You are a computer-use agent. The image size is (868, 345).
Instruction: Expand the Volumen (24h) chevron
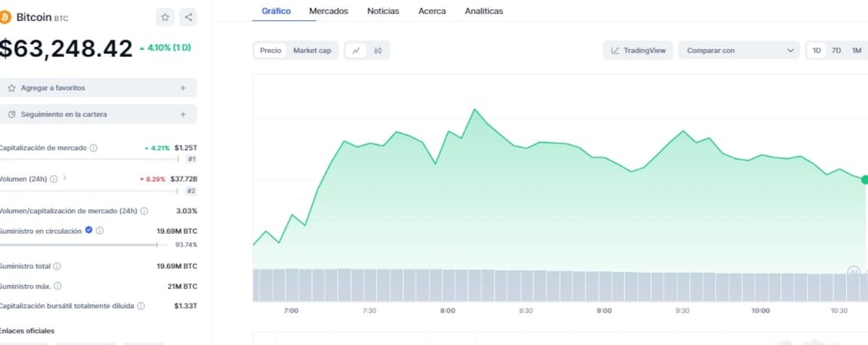65,177
